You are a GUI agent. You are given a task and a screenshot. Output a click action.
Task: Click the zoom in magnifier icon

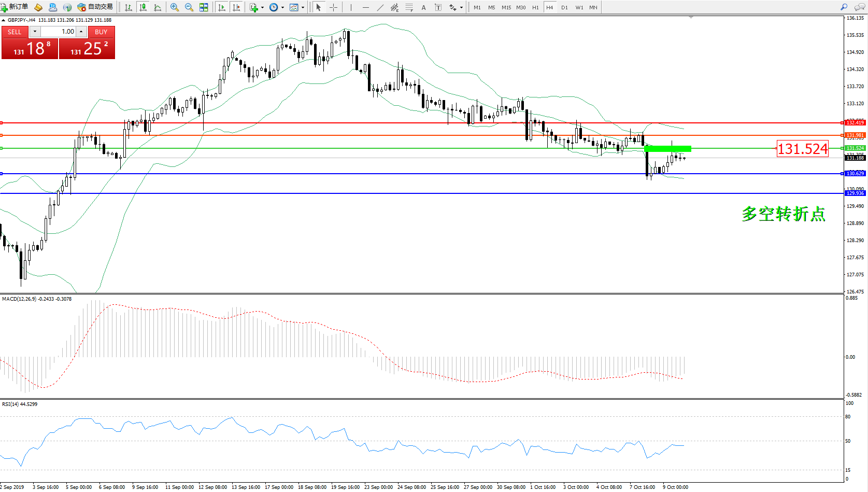tap(175, 7)
